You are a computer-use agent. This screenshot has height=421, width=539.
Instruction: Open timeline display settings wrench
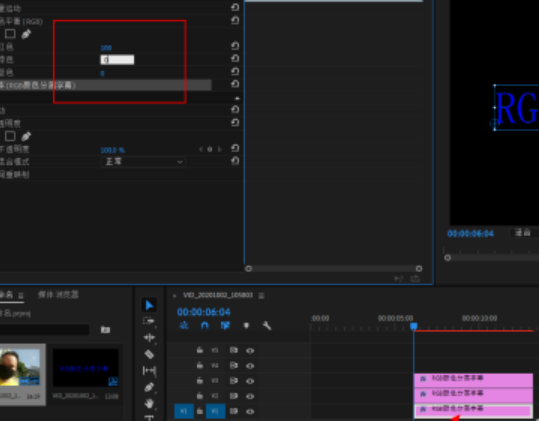coord(267,325)
